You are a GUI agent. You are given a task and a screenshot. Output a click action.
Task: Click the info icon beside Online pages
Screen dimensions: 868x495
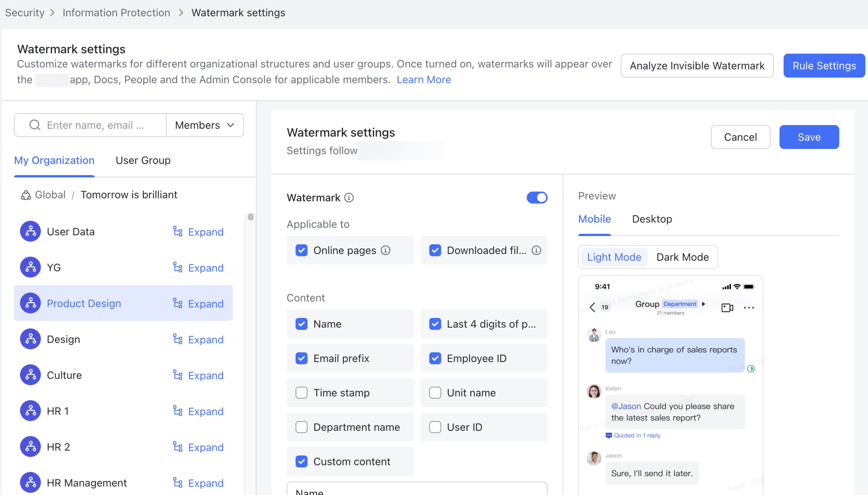385,251
